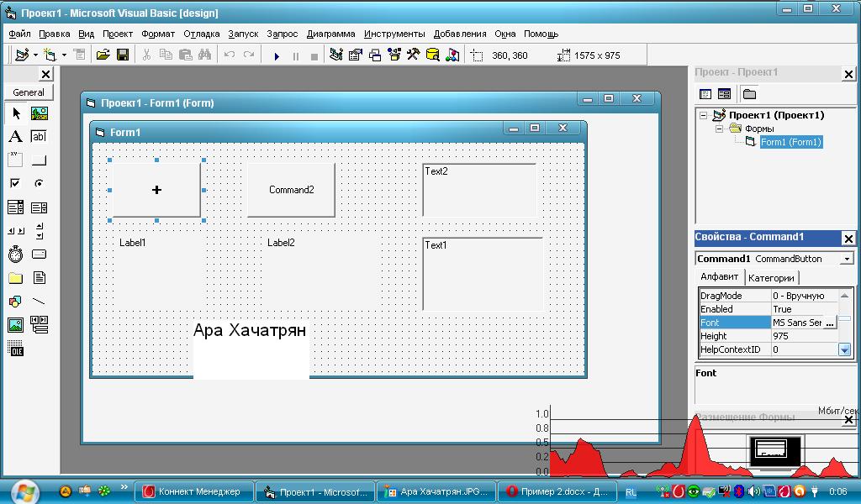Image resolution: width=861 pixels, height=504 pixels.
Task: Select the DriveListBox control tool
Action: [x=39, y=255]
